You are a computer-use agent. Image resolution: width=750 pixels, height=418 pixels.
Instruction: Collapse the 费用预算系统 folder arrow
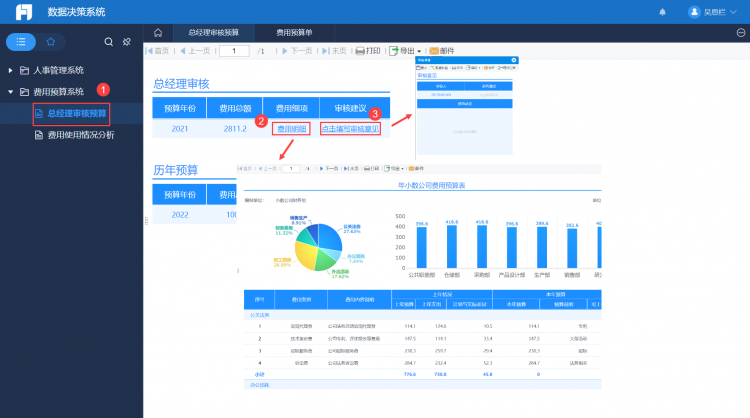click(10, 92)
